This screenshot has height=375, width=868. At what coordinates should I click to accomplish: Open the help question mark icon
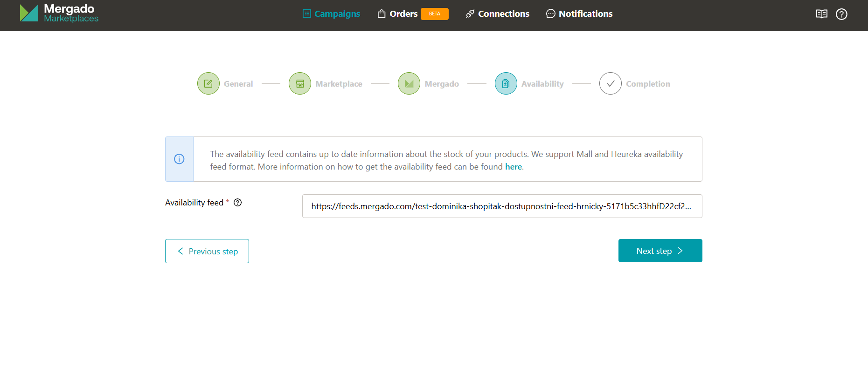coord(841,14)
